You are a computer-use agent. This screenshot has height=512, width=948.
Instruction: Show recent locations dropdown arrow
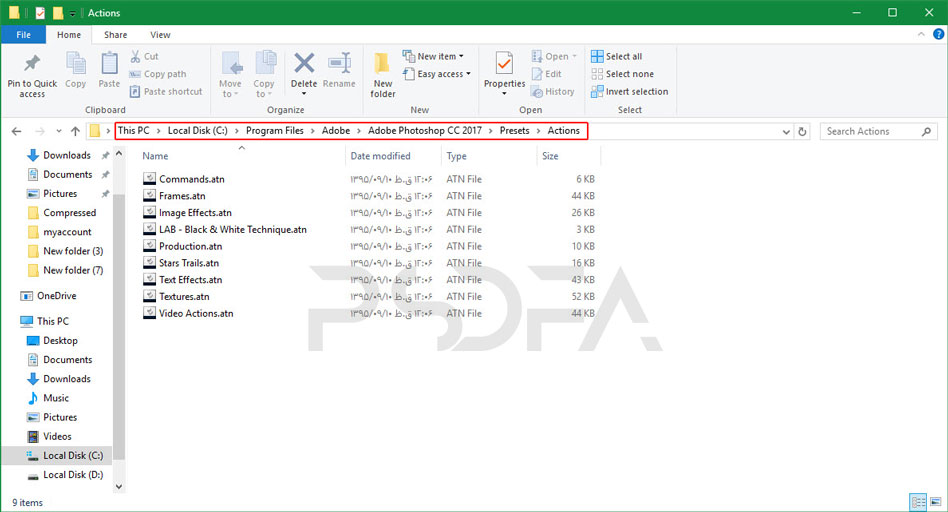(x=59, y=131)
